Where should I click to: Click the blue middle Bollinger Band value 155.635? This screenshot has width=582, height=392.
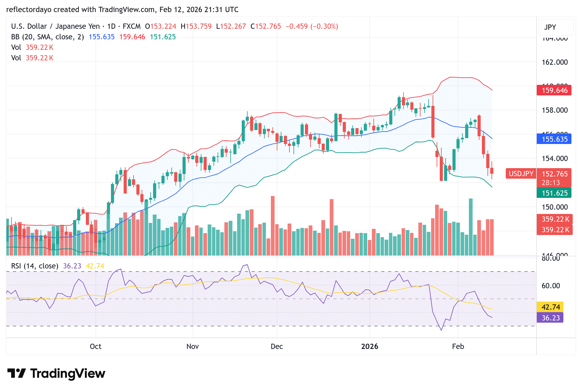pos(554,139)
